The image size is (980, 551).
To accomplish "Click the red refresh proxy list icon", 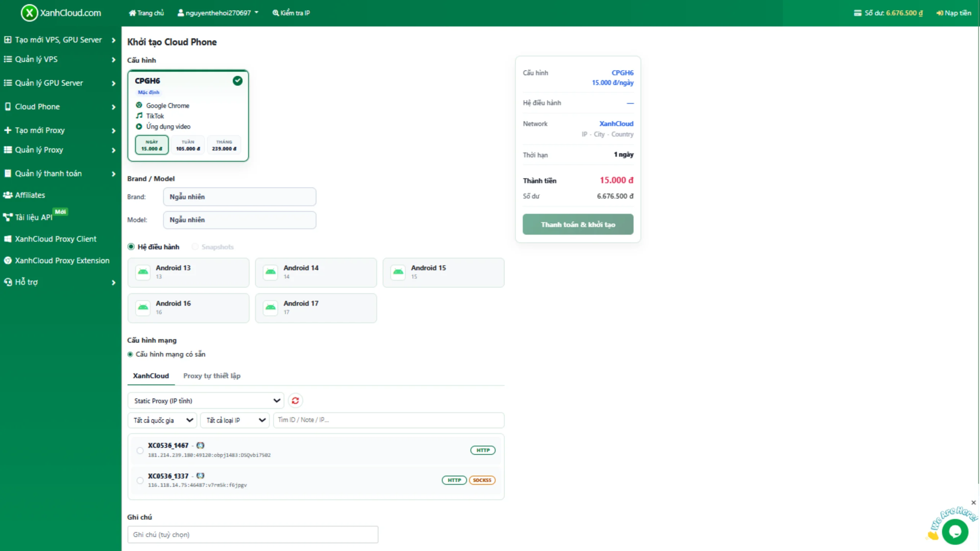I will [x=295, y=401].
